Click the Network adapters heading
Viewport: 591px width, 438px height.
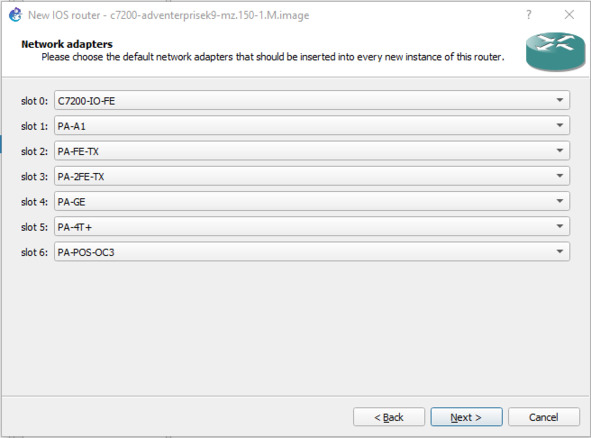pos(67,44)
